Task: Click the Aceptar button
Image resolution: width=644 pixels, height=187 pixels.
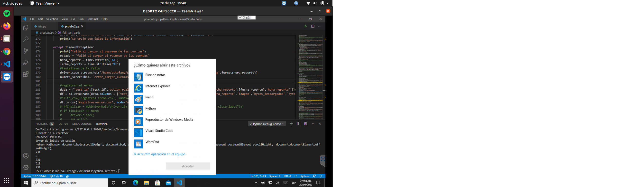Action: point(188,166)
